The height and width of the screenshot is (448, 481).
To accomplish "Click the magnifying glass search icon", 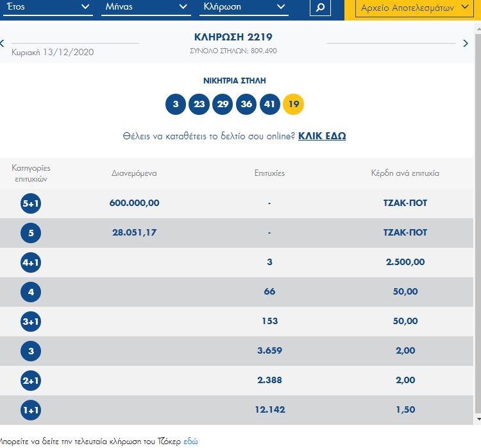I will (320, 8).
